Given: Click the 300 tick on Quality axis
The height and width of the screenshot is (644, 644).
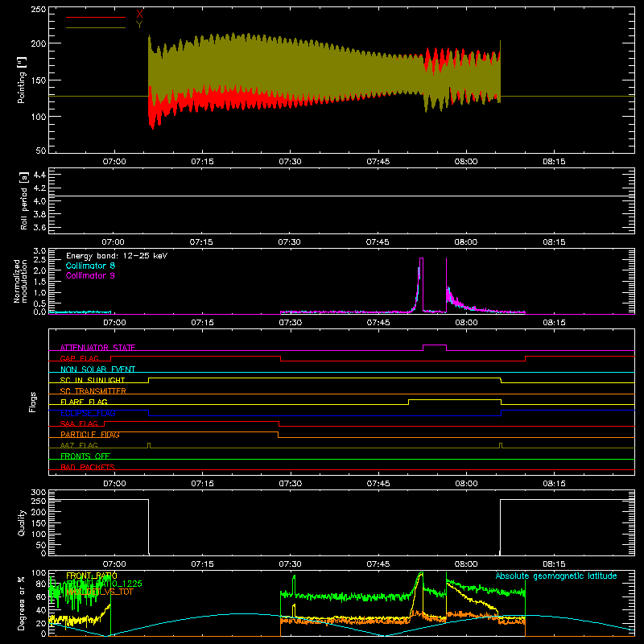Looking at the screenshot, I should (x=39, y=493).
